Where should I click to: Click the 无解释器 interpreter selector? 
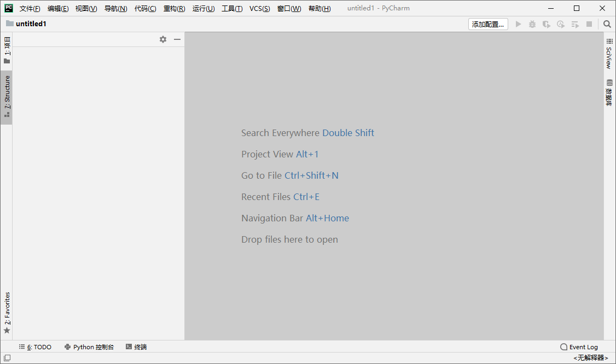[x=590, y=358]
